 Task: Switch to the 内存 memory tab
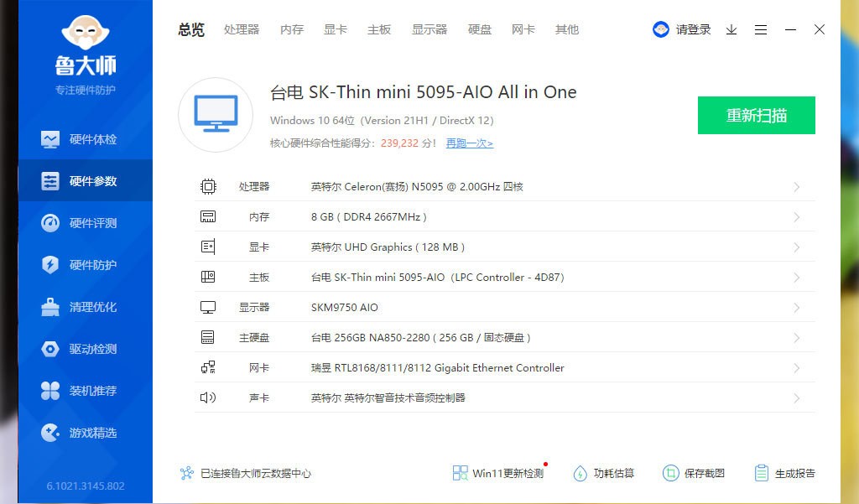291,29
